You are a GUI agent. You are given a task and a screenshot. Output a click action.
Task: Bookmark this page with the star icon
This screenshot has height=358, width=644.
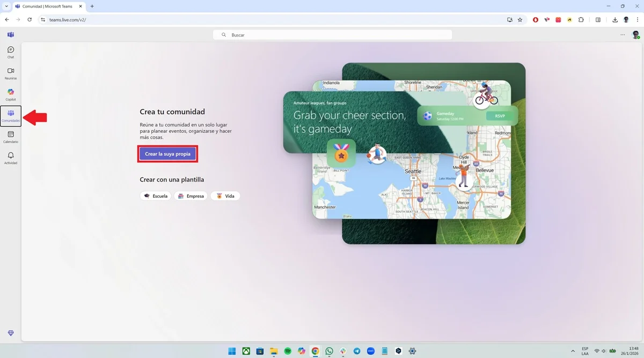[520, 20]
